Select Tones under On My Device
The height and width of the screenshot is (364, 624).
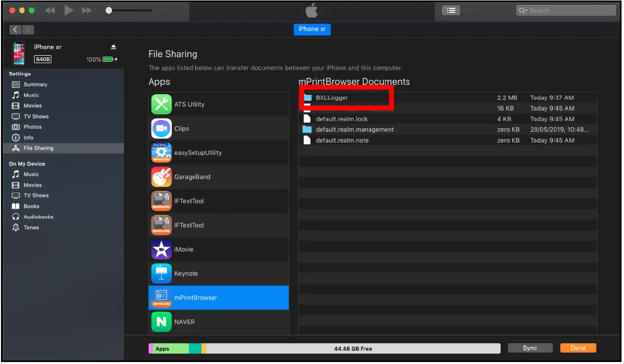pos(31,227)
